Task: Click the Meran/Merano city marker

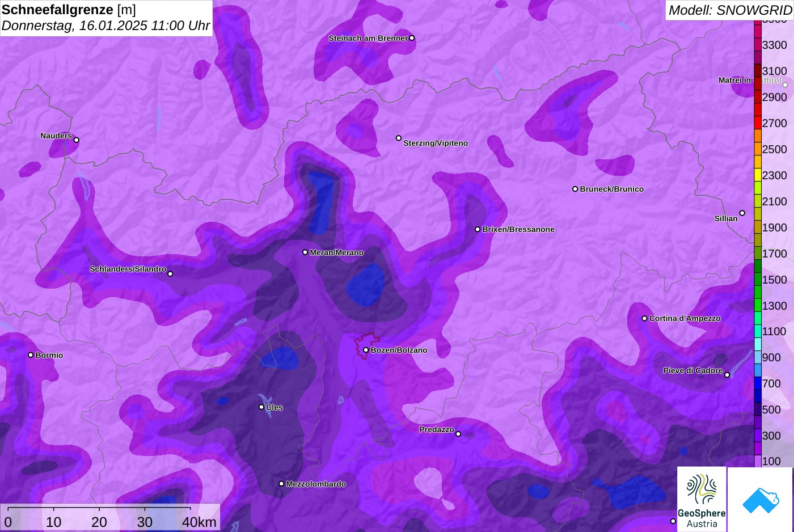Action: click(x=305, y=252)
